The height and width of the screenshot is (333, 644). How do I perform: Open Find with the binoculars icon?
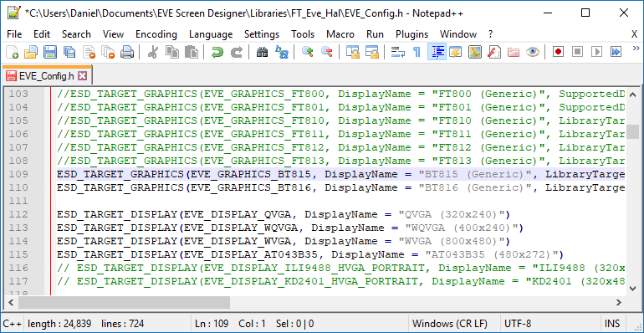(262, 52)
